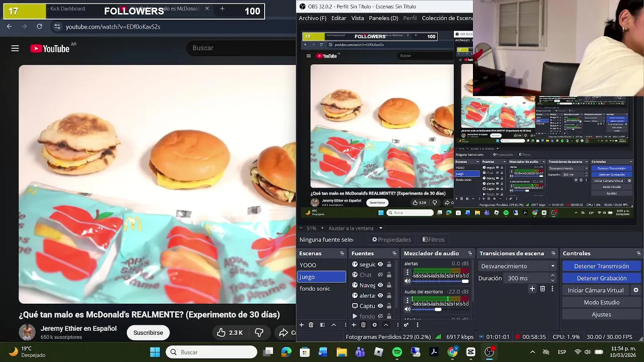Reload the YouTube page

pyautogui.click(x=39, y=27)
